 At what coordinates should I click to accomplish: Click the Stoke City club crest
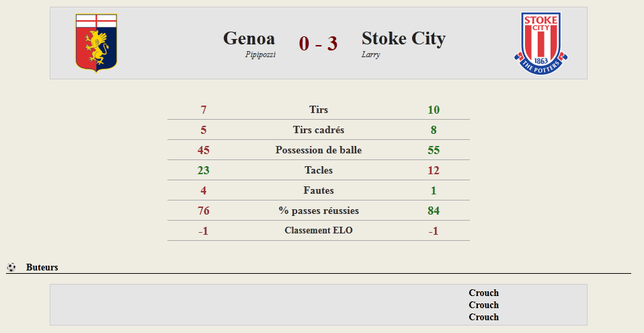click(x=541, y=43)
